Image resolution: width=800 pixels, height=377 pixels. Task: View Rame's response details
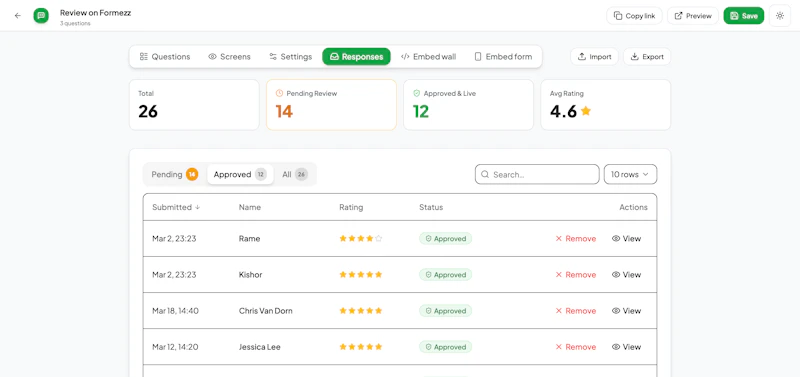tap(626, 239)
